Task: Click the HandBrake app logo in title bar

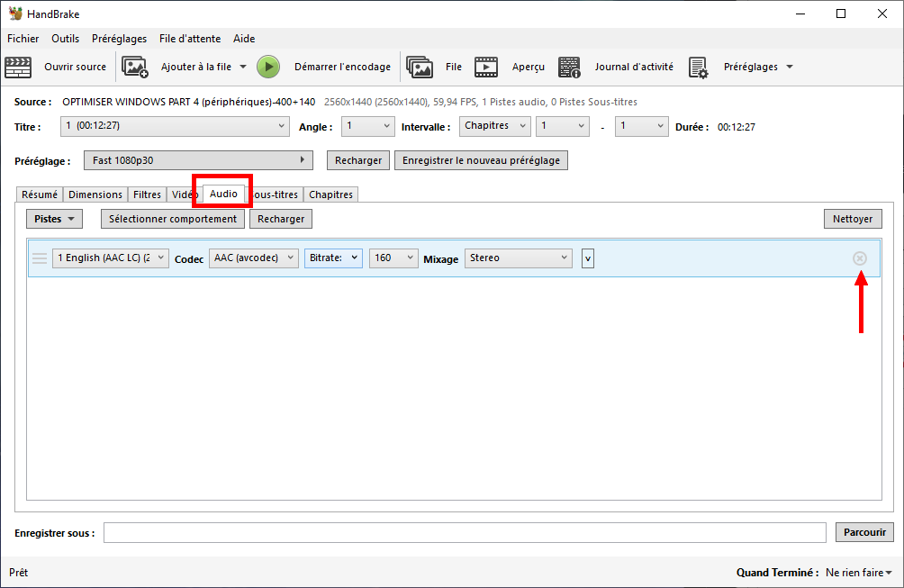Action: tap(15, 14)
